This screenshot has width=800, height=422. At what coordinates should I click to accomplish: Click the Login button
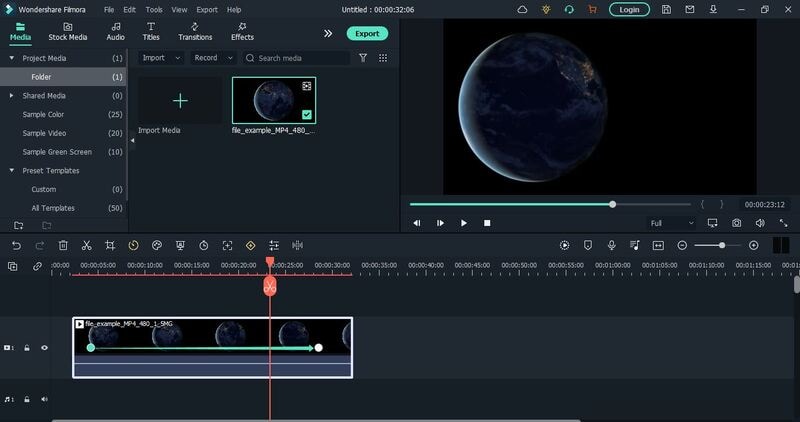[629, 9]
